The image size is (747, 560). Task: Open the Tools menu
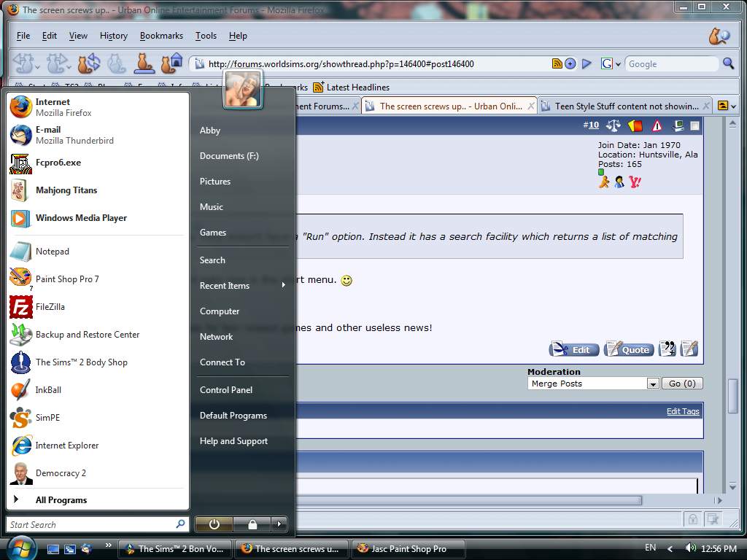pyautogui.click(x=206, y=36)
